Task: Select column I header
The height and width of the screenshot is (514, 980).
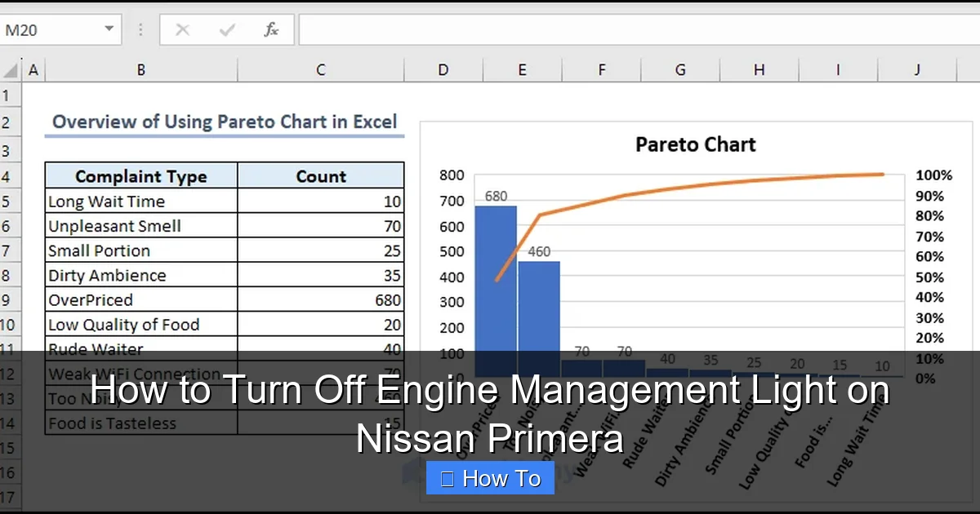Action: (838, 70)
